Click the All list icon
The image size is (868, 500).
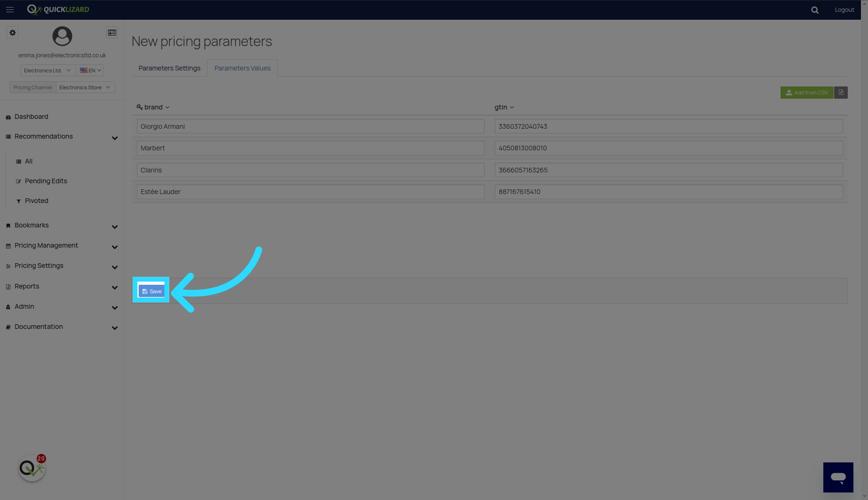click(18, 162)
